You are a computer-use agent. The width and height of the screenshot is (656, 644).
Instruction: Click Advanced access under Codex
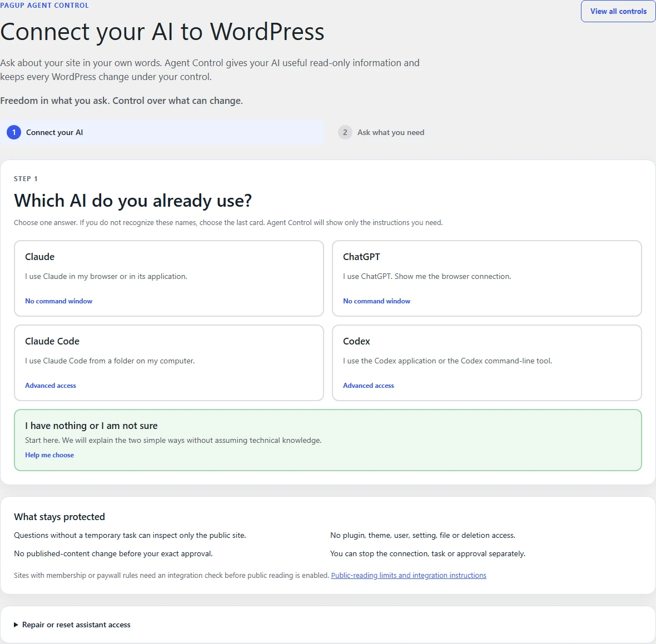[369, 386]
